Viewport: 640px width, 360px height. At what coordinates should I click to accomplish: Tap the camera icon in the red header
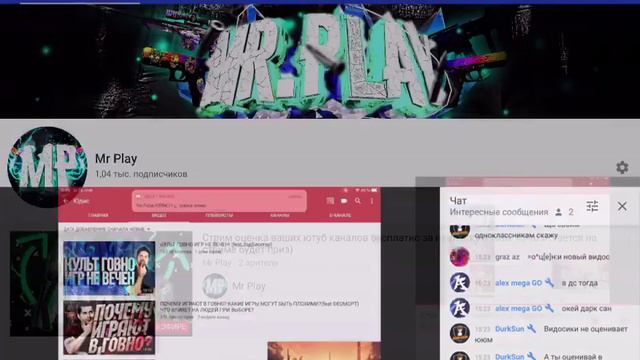tap(344, 201)
